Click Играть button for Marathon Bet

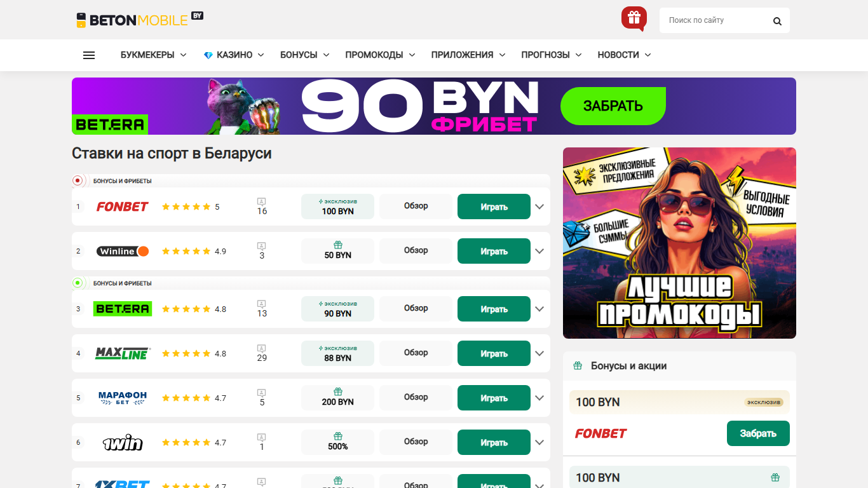[494, 398]
